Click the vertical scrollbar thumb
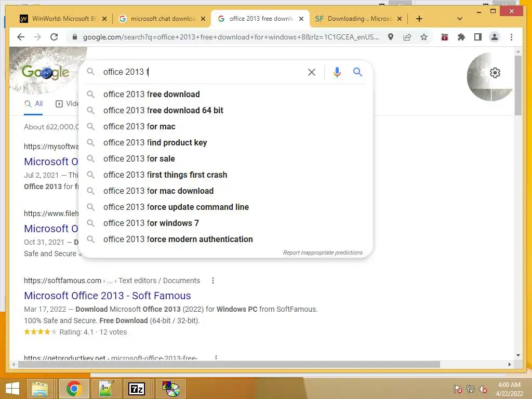This screenshot has width=532, height=399. point(518,85)
